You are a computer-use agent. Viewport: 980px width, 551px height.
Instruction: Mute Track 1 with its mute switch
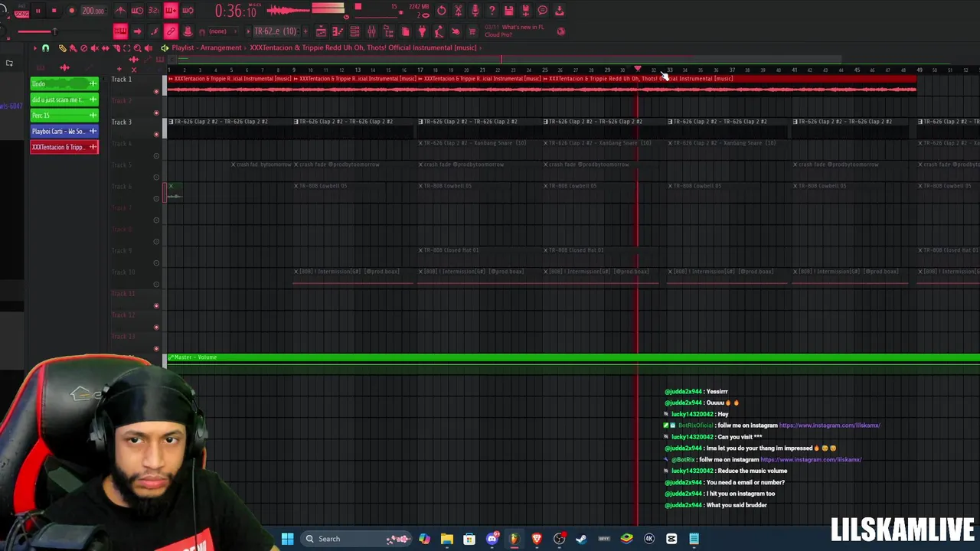coord(156,92)
